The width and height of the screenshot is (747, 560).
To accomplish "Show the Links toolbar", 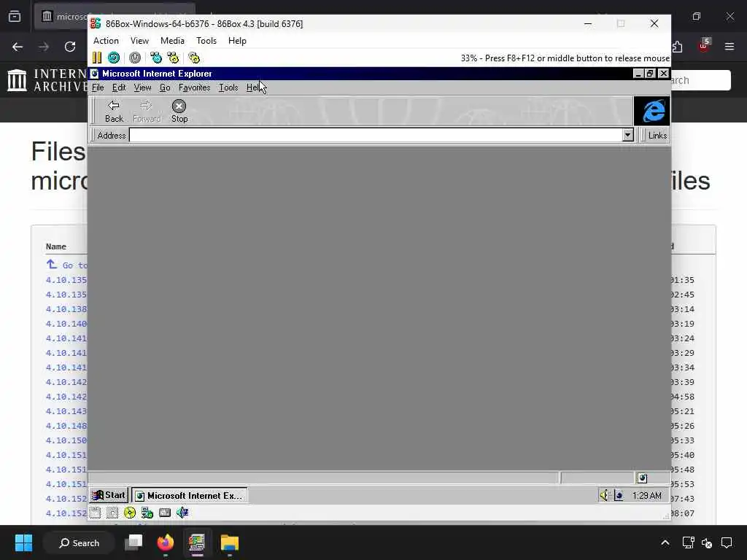I will pyautogui.click(x=657, y=136).
